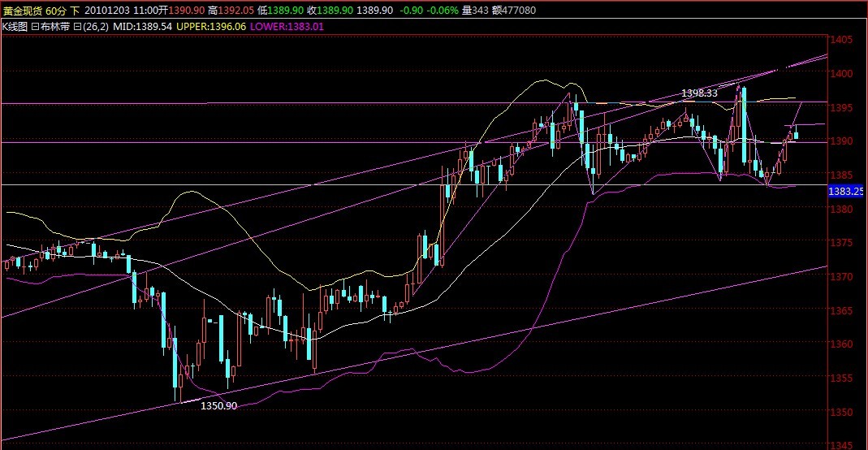Click the 1355 price axis label
Screen dimensions: 868x450
click(841, 378)
